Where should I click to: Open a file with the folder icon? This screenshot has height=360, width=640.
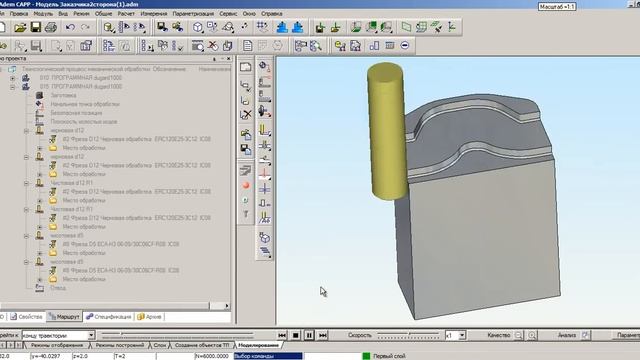coord(20,27)
